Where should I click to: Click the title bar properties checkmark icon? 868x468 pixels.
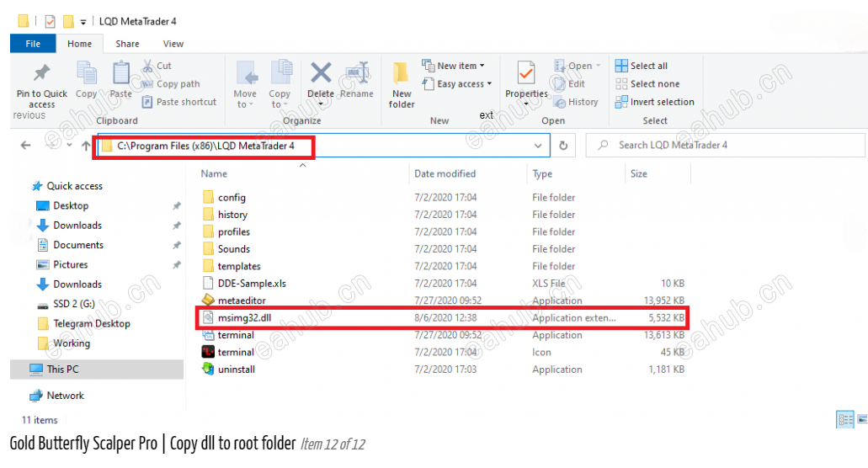[50, 22]
